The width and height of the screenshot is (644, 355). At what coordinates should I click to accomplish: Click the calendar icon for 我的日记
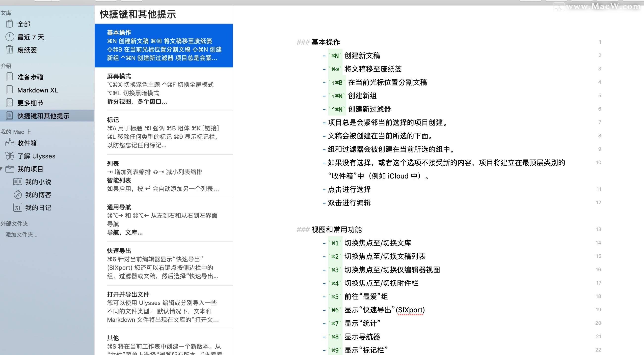pyautogui.click(x=18, y=207)
